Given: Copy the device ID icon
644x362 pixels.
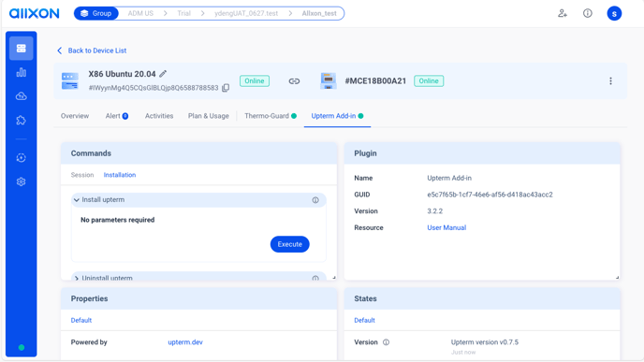Looking at the screenshot, I should point(226,88).
